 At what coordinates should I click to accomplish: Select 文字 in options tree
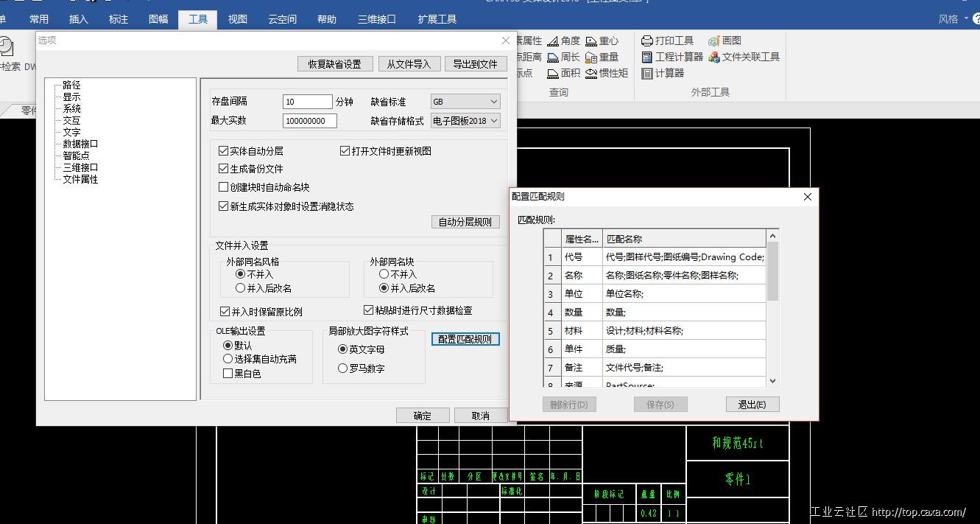(71, 133)
